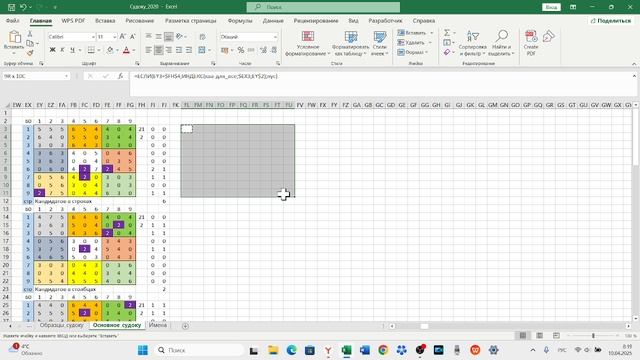Image resolution: width=640 pixels, height=360 pixels.
Task: Click the Paste (Вставить) clipboard icon
Action: pos(14,37)
